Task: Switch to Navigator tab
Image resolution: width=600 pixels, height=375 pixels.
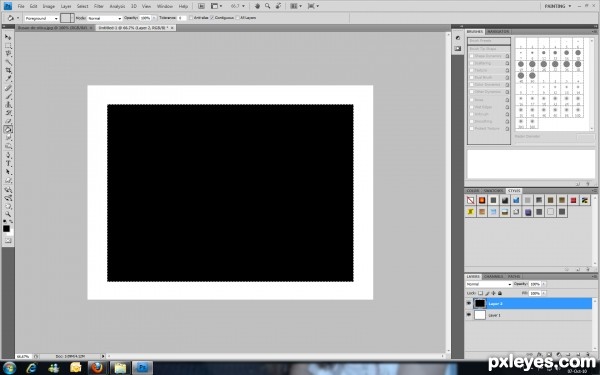Action: tap(498, 31)
